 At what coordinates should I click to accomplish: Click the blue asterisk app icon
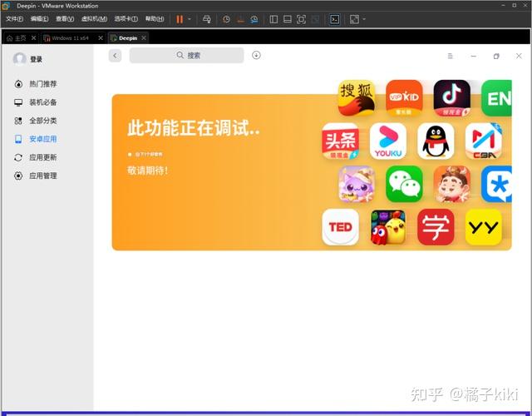[x=497, y=184]
